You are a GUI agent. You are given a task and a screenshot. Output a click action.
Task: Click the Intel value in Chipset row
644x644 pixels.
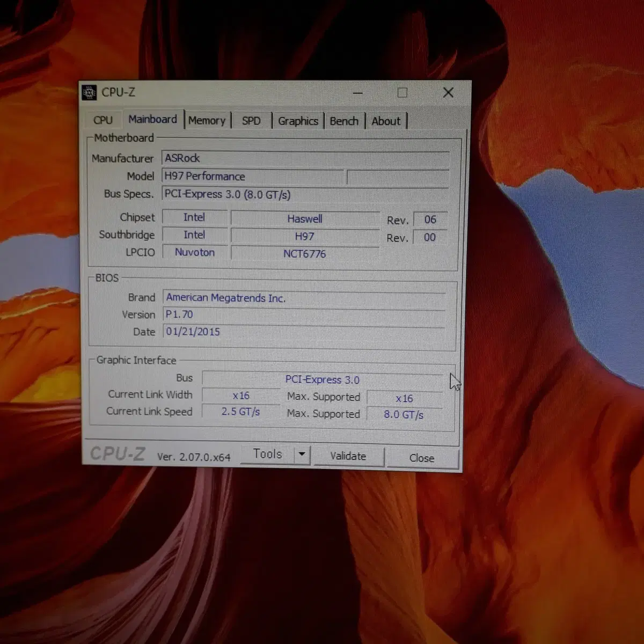tap(194, 217)
